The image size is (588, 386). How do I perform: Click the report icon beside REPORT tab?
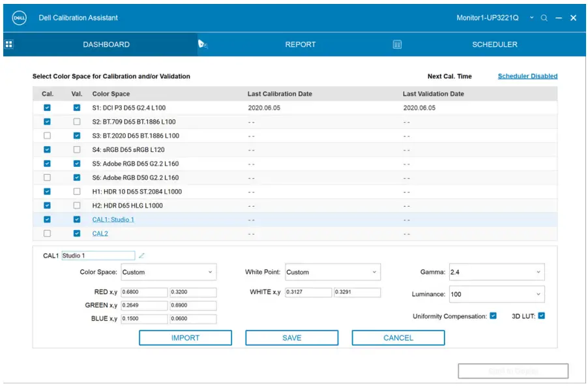pyautogui.click(x=203, y=44)
